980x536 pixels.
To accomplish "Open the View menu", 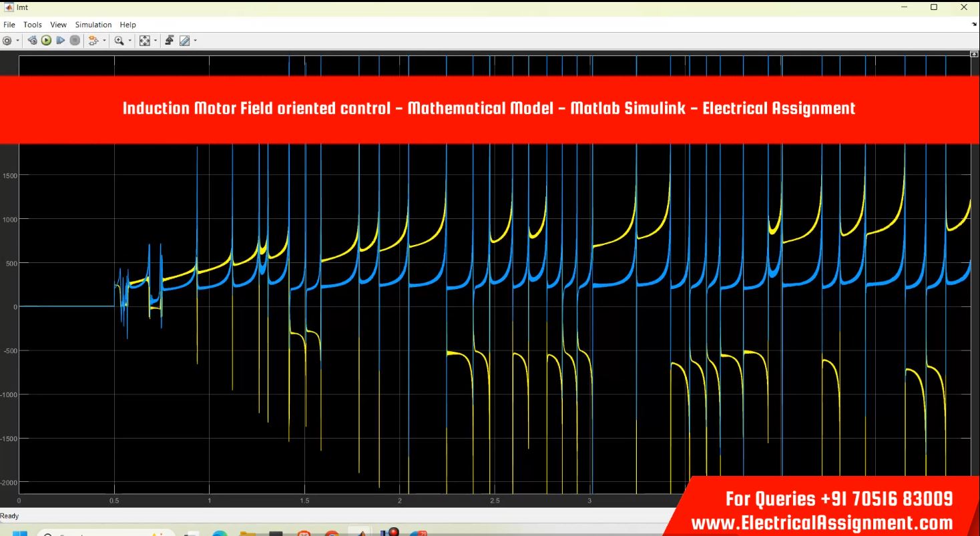I will tap(58, 25).
